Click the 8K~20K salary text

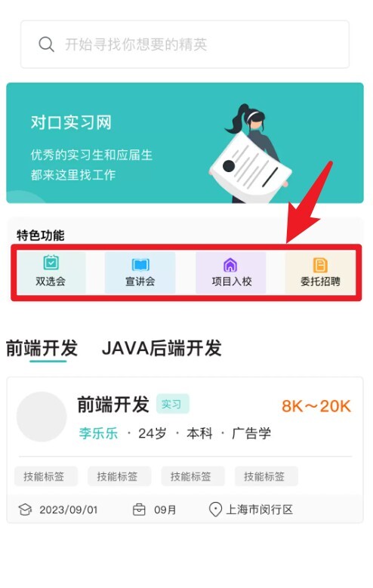[x=316, y=406]
